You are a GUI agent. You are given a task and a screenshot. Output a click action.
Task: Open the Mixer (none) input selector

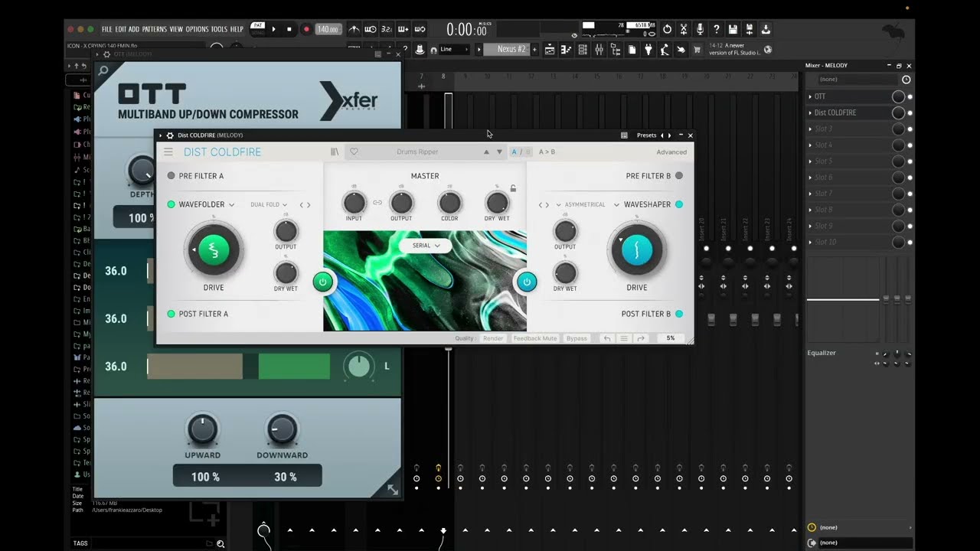point(857,80)
